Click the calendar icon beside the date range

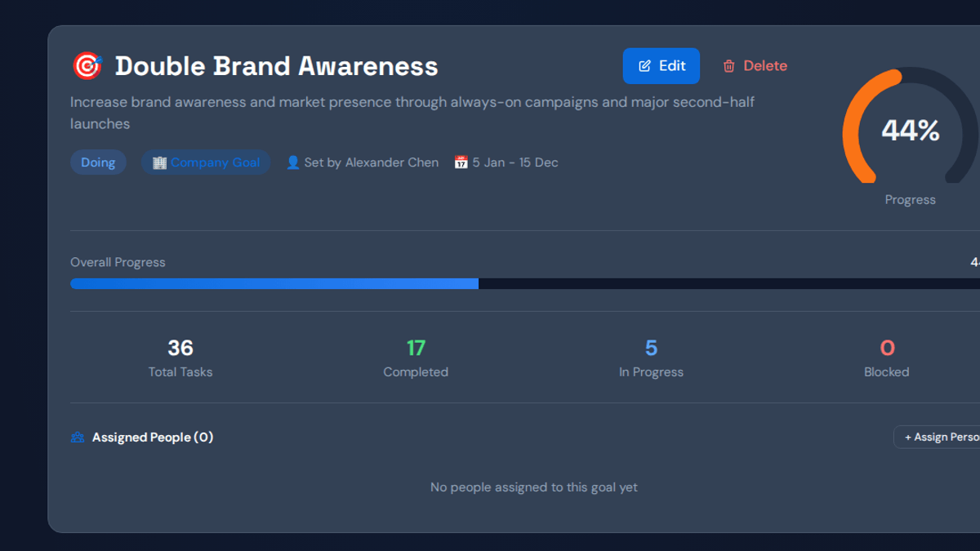coord(461,162)
